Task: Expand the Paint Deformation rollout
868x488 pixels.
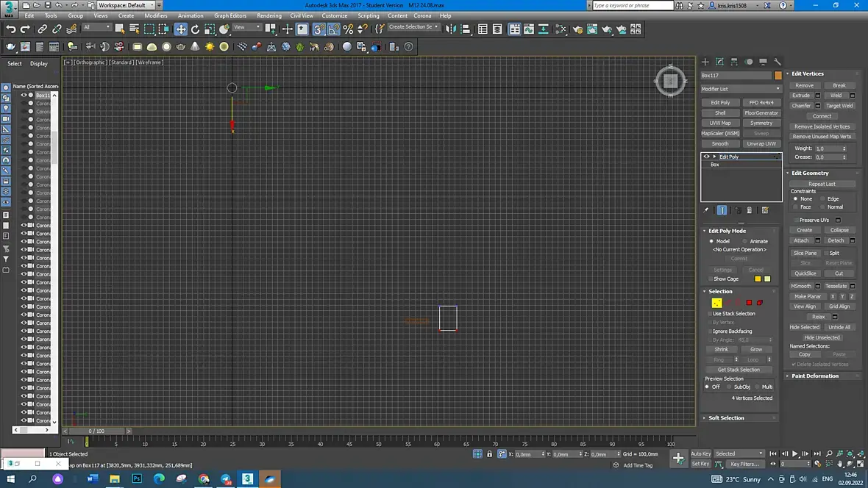Action: coord(815,376)
